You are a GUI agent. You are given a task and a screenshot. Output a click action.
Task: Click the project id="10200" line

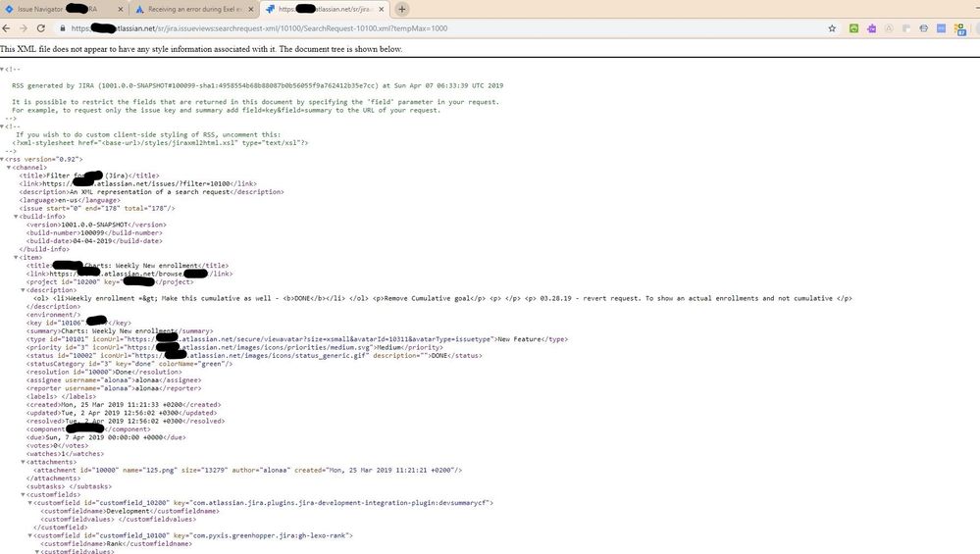109,281
